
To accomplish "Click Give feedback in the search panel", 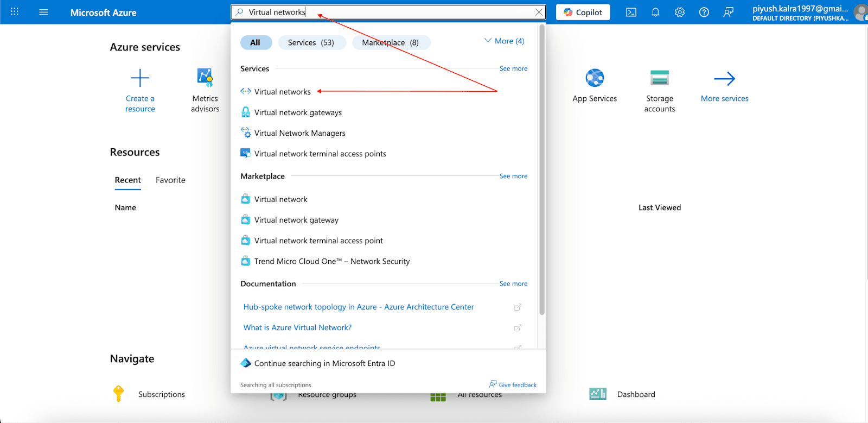I will click(x=513, y=384).
